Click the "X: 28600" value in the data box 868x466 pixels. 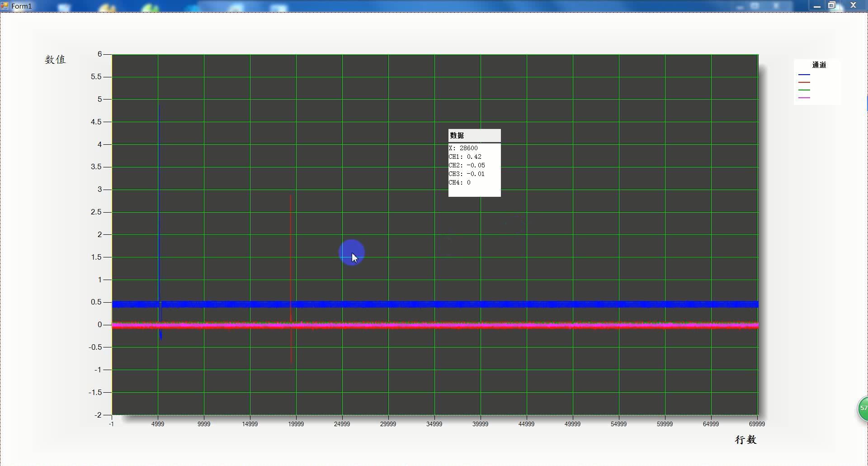463,148
